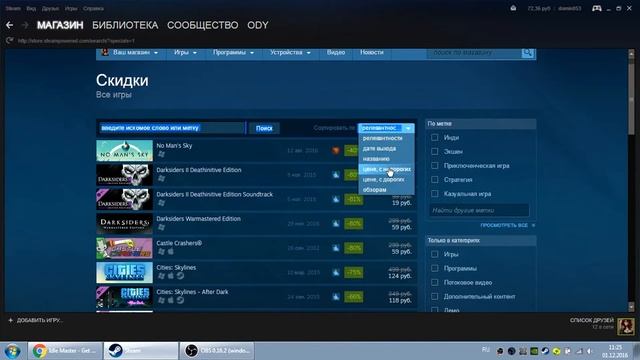Select sort by дате выхода option

387,149
